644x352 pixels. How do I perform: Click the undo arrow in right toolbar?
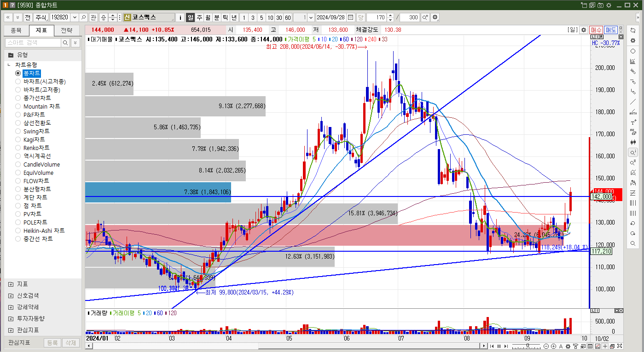(x=633, y=223)
